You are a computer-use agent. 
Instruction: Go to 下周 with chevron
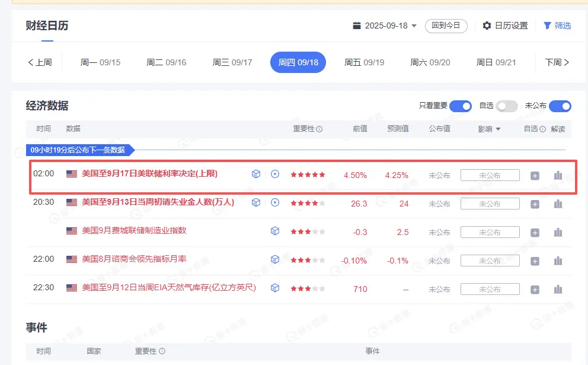tap(557, 62)
